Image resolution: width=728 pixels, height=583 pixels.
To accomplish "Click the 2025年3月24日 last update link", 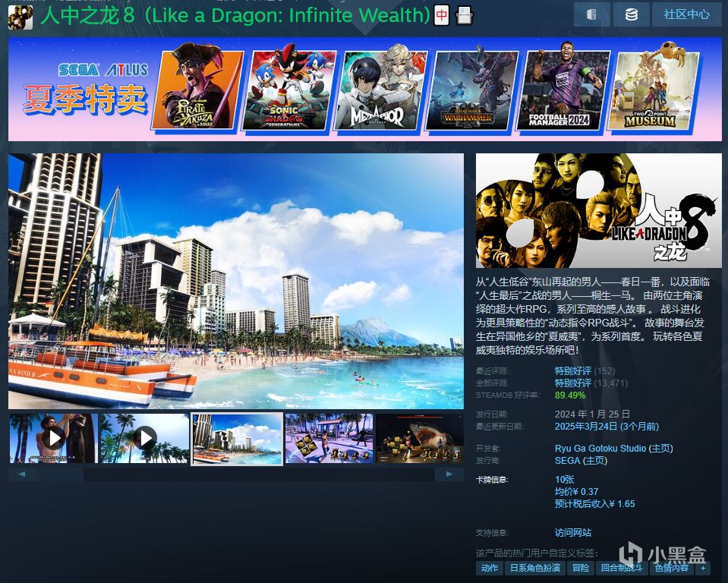I will [607, 426].
